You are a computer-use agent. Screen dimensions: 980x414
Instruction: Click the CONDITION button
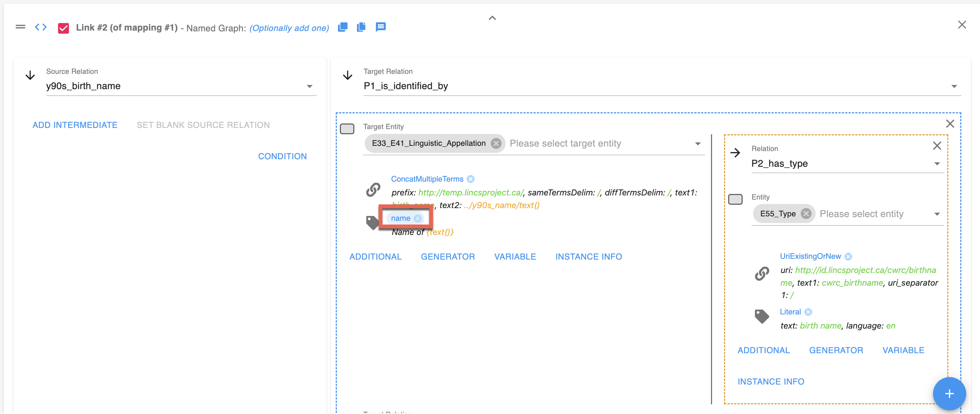282,156
